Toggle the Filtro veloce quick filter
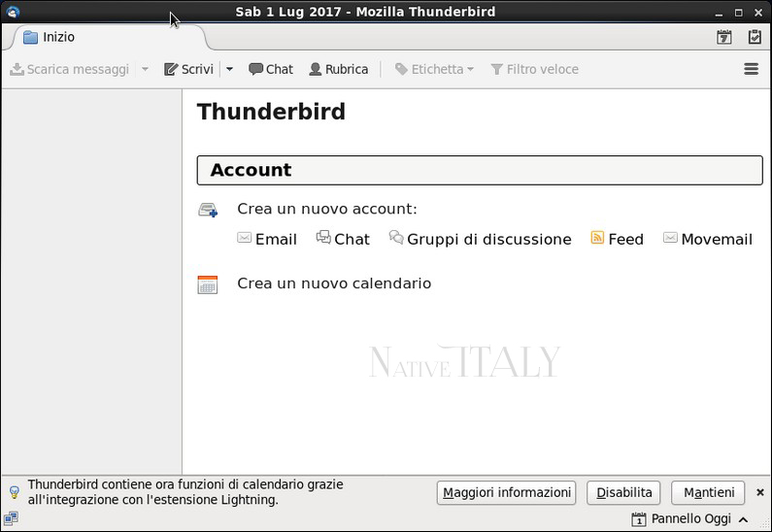This screenshot has height=532, width=772. coord(534,69)
